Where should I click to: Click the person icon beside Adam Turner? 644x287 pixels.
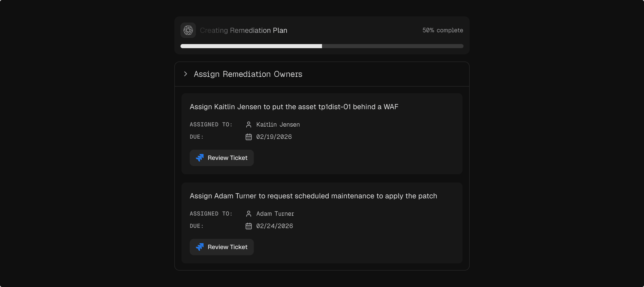[x=248, y=214]
